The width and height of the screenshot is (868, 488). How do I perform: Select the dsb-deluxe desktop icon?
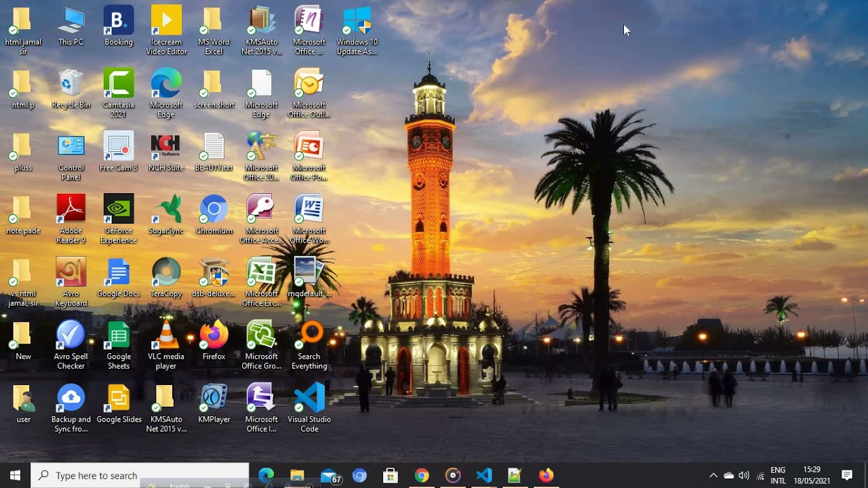tap(214, 279)
